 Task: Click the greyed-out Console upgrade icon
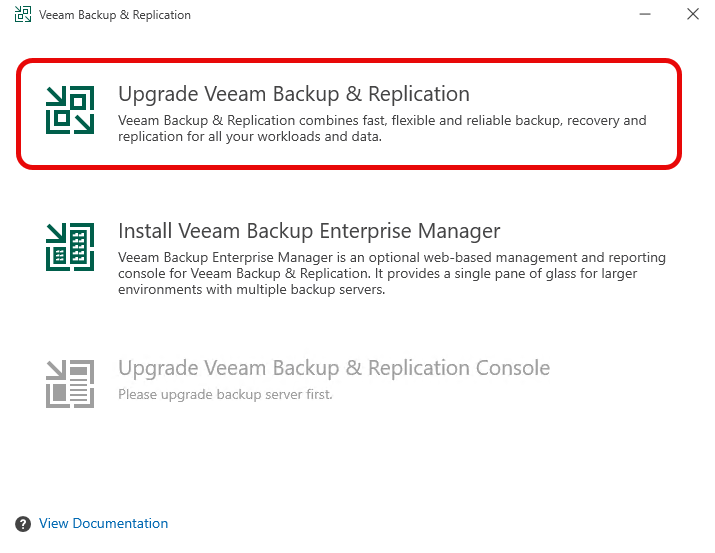(70, 383)
